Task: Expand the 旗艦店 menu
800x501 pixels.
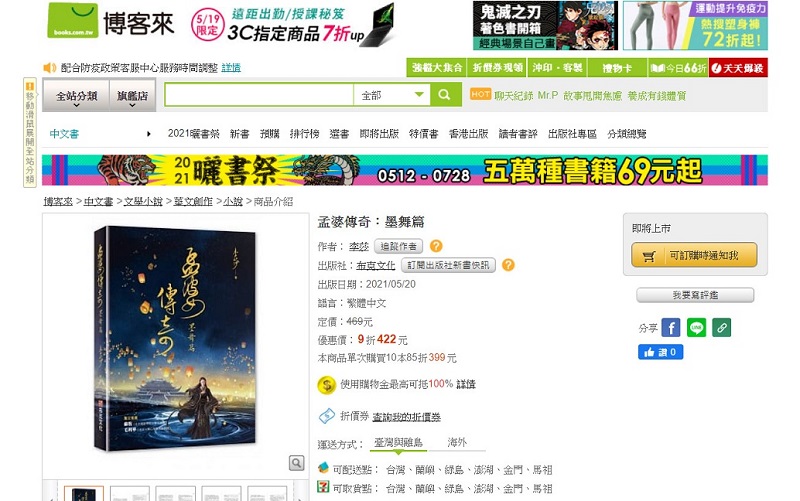Action: point(132,96)
